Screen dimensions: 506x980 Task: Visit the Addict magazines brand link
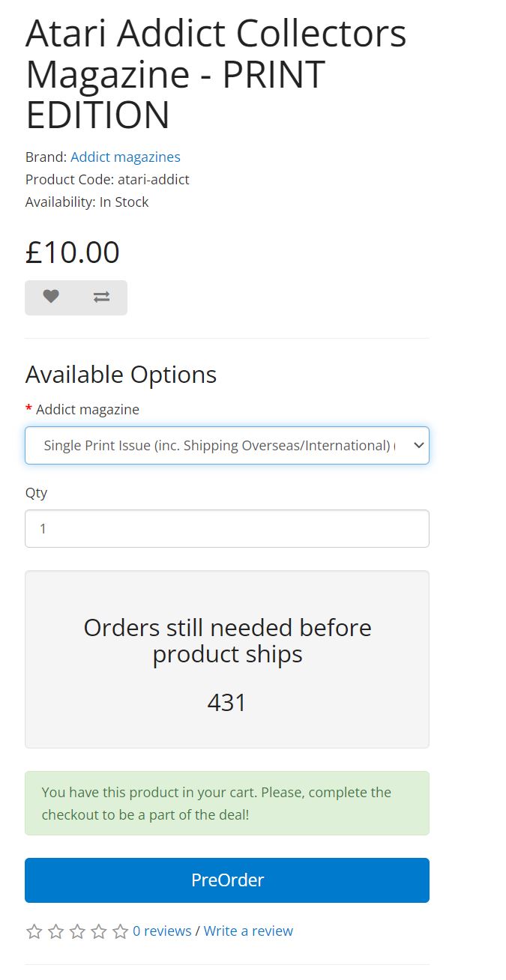tap(125, 157)
